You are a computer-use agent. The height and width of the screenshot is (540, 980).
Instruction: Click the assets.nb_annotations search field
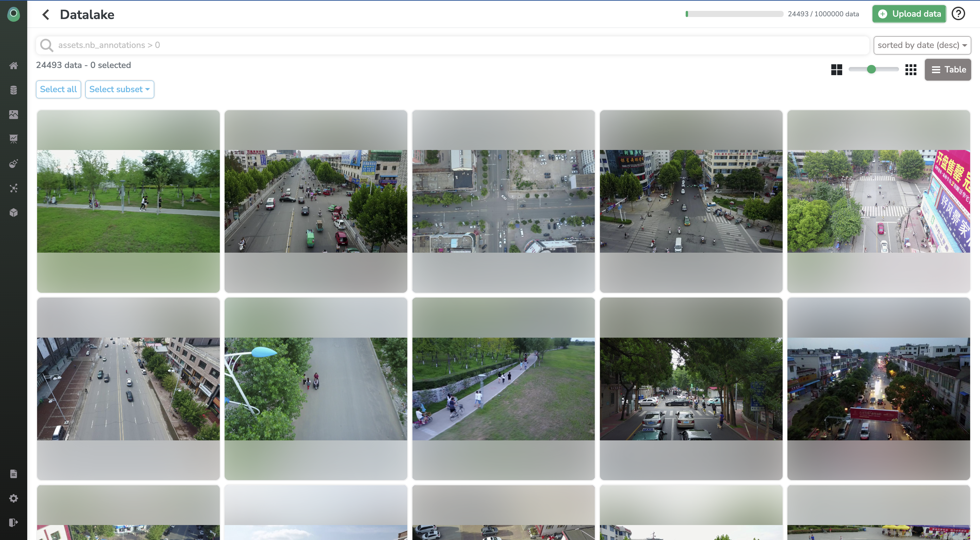point(453,45)
